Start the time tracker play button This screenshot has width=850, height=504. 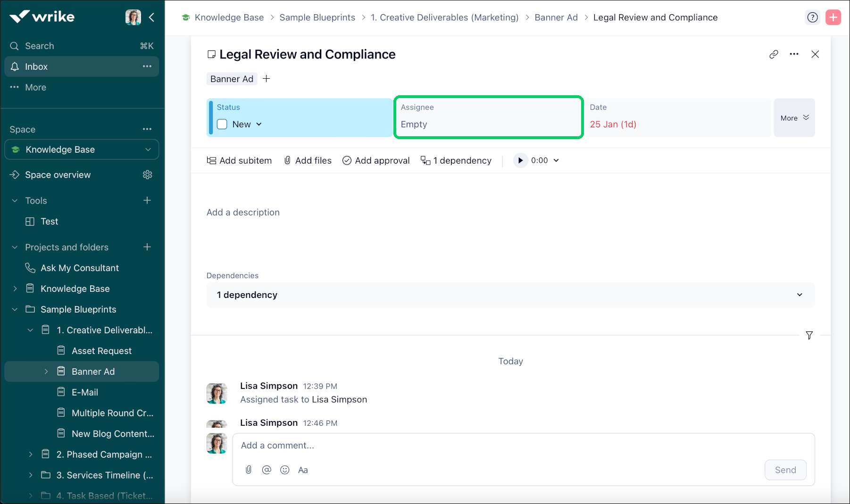pos(520,160)
